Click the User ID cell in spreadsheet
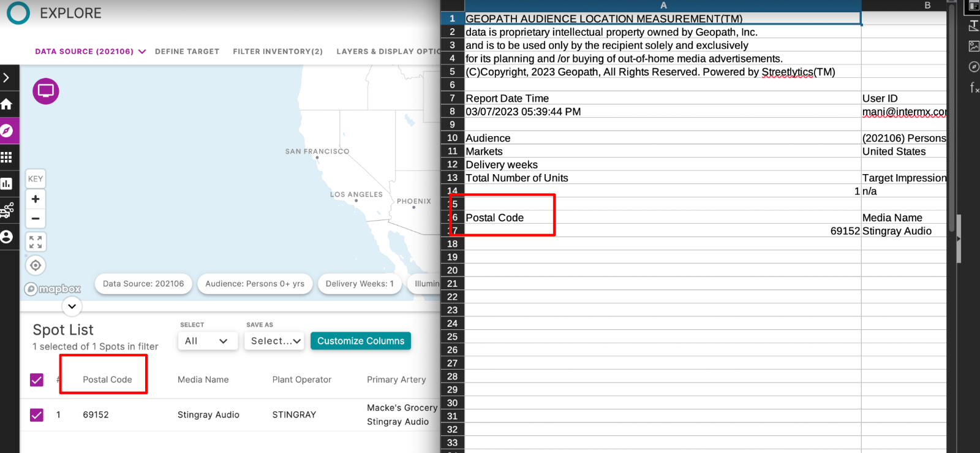 click(903, 98)
